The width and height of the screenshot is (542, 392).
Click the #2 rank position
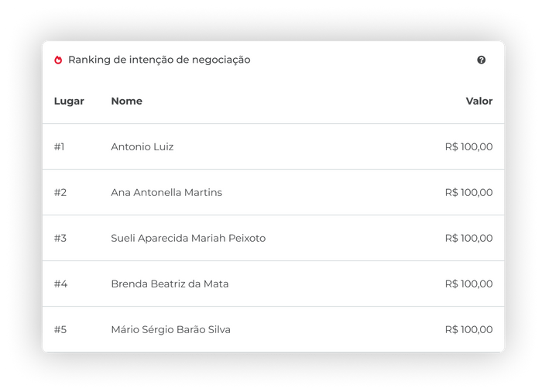point(60,192)
